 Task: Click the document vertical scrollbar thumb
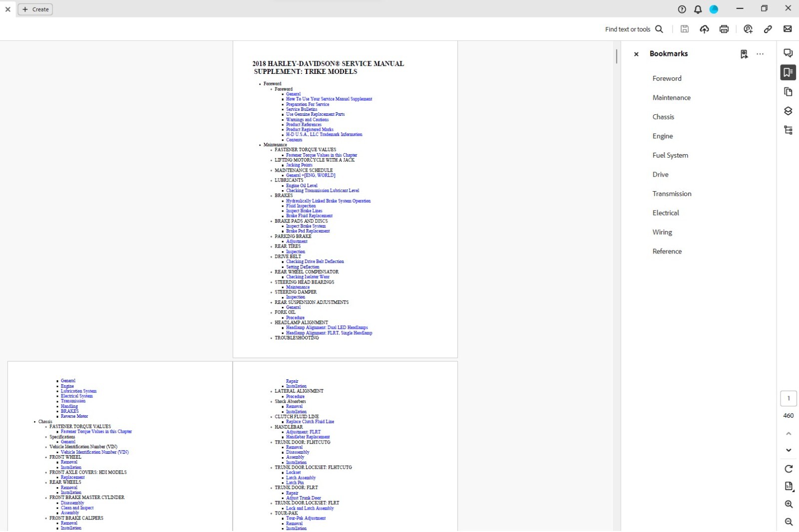coord(617,56)
